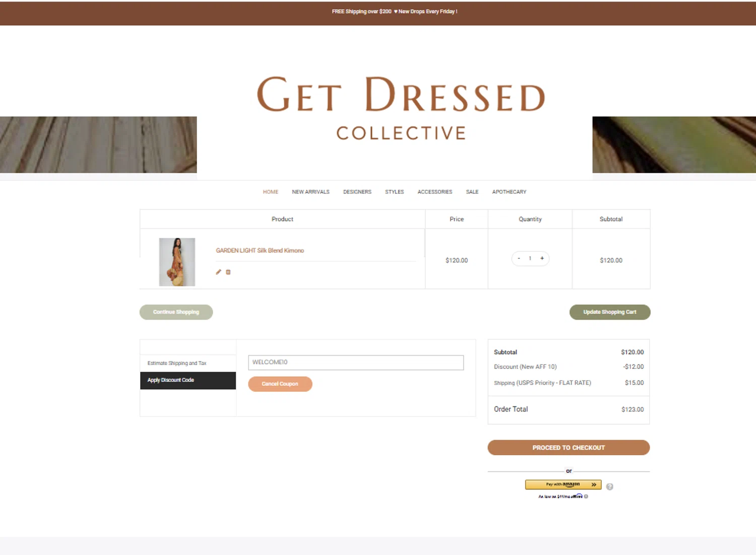Image resolution: width=756 pixels, height=555 pixels.
Task: Open the Home menu item
Action: coord(271,192)
